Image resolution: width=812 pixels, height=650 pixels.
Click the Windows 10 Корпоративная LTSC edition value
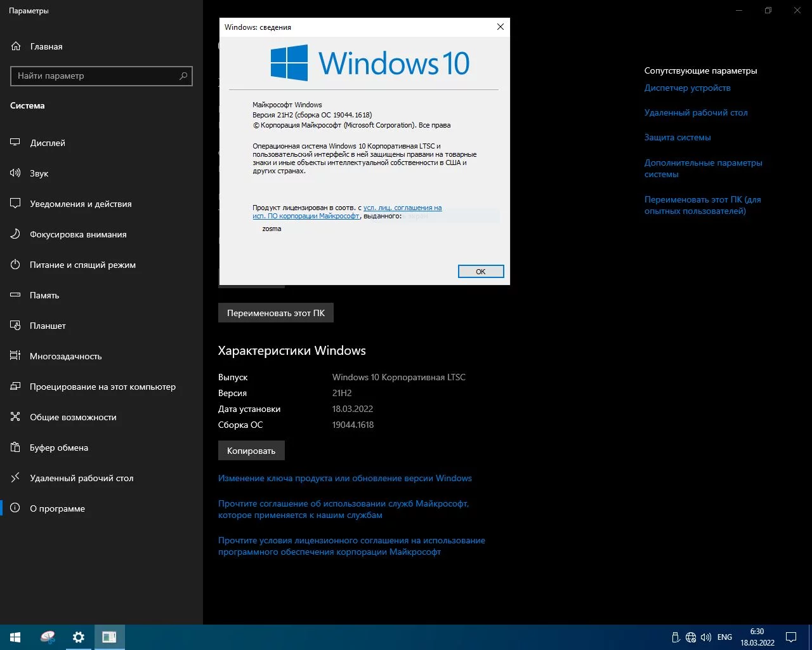click(399, 377)
